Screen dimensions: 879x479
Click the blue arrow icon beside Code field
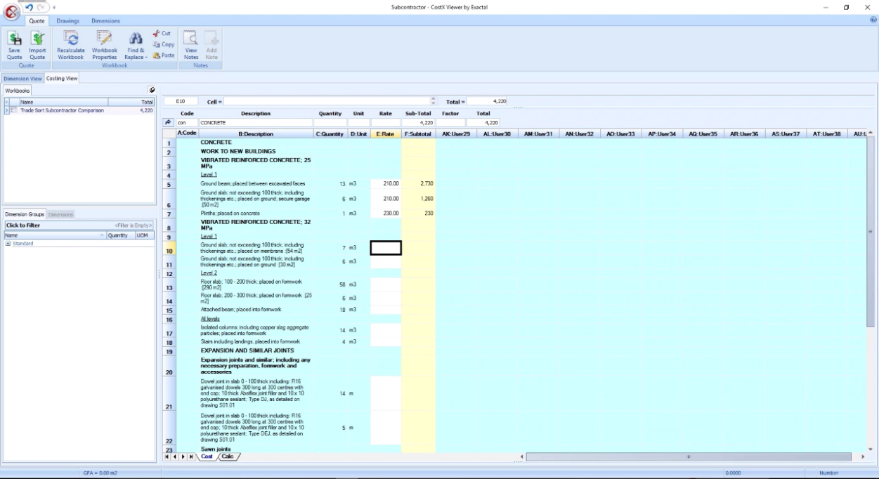(168, 122)
